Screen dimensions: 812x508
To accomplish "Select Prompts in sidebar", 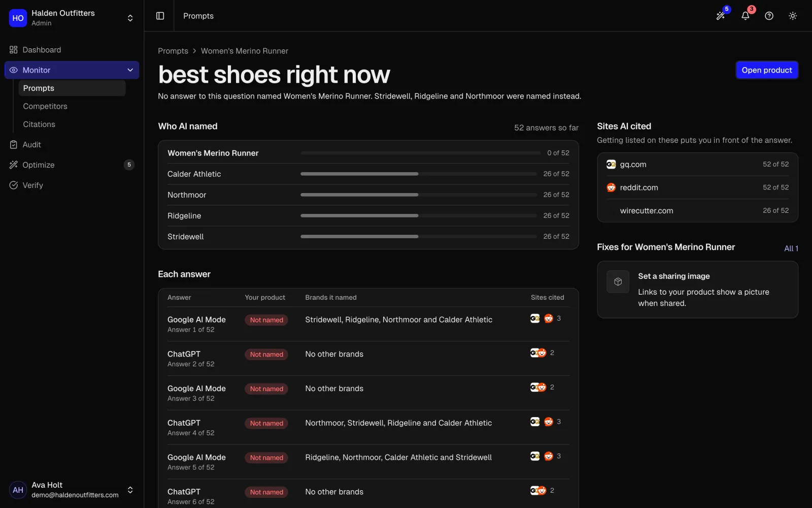I will [72, 88].
